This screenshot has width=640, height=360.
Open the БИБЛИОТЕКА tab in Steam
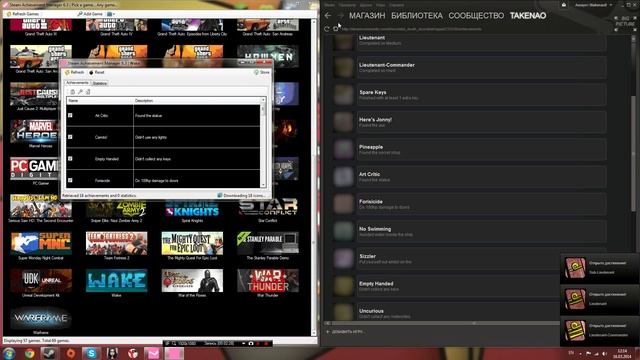(417, 16)
